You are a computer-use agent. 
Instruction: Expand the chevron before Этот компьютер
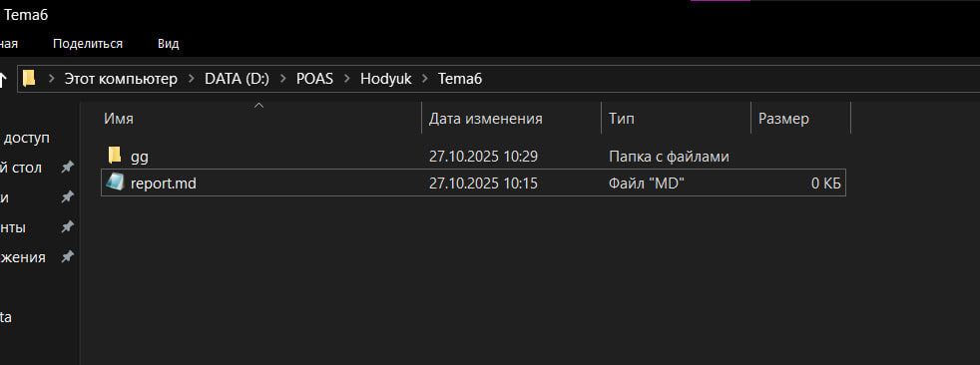(x=51, y=79)
